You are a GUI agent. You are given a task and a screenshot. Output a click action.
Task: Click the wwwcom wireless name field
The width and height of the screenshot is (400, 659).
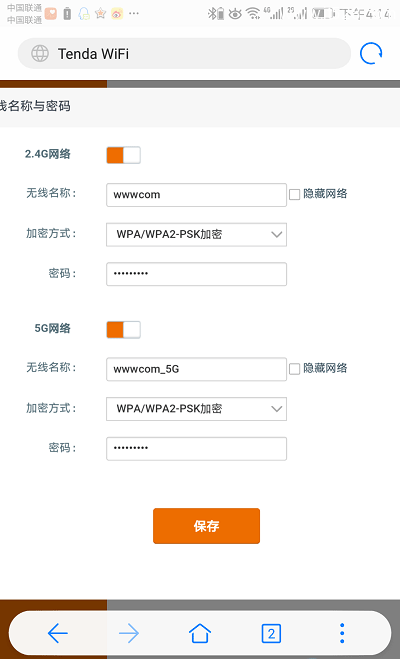(x=196, y=195)
